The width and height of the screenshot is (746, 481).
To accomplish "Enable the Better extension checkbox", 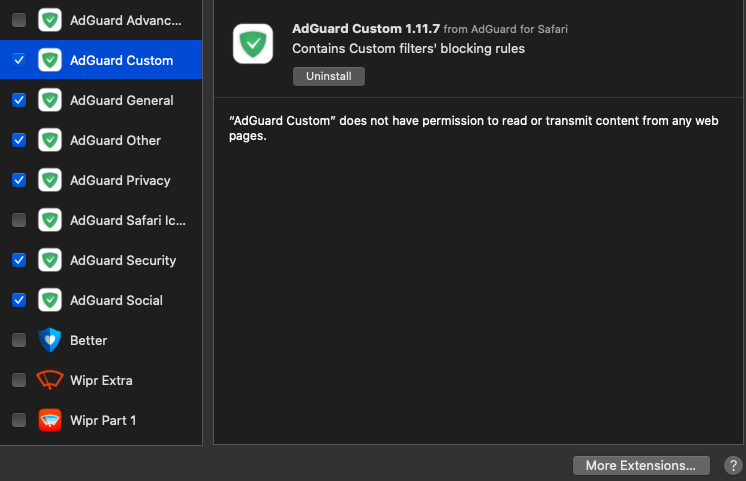I will pyautogui.click(x=19, y=340).
